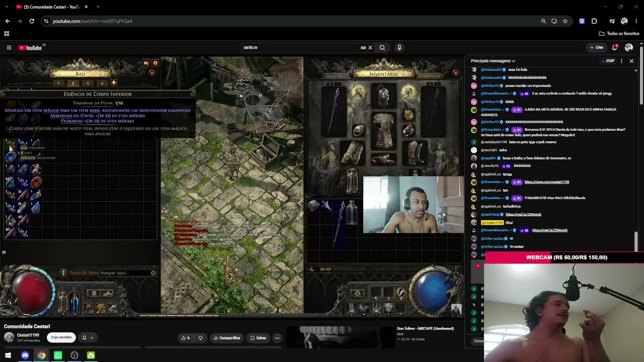Open OBS Studio from the taskbar

(x=74, y=355)
